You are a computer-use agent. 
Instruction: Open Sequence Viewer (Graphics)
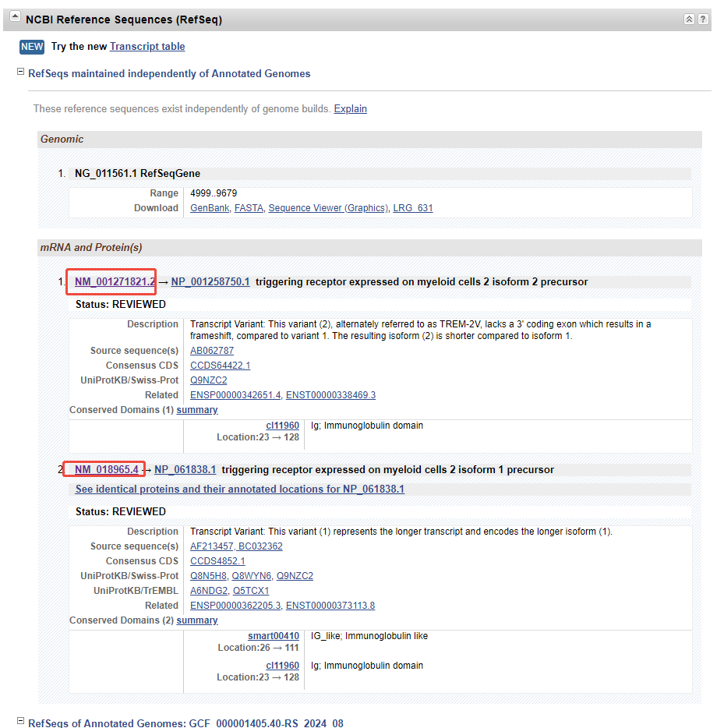pos(328,208)
